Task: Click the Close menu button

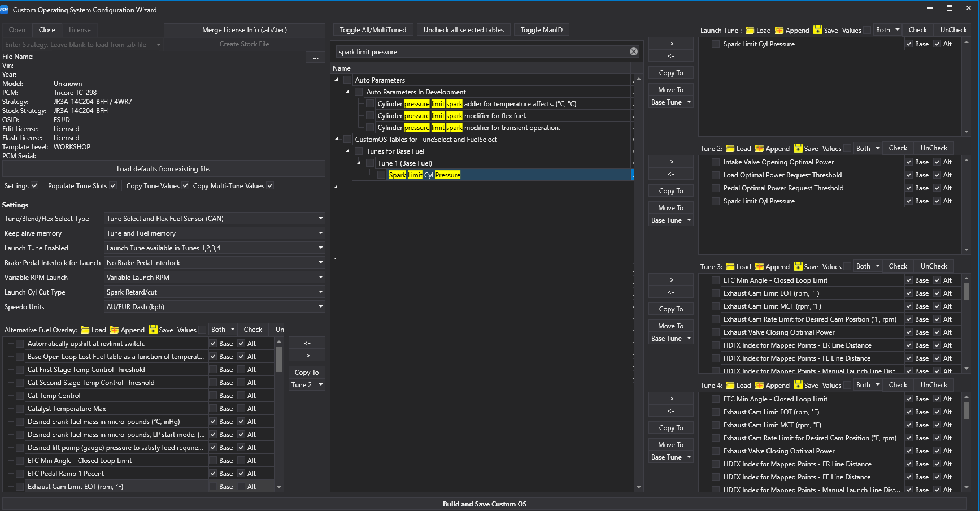Action: click(47, 30)
